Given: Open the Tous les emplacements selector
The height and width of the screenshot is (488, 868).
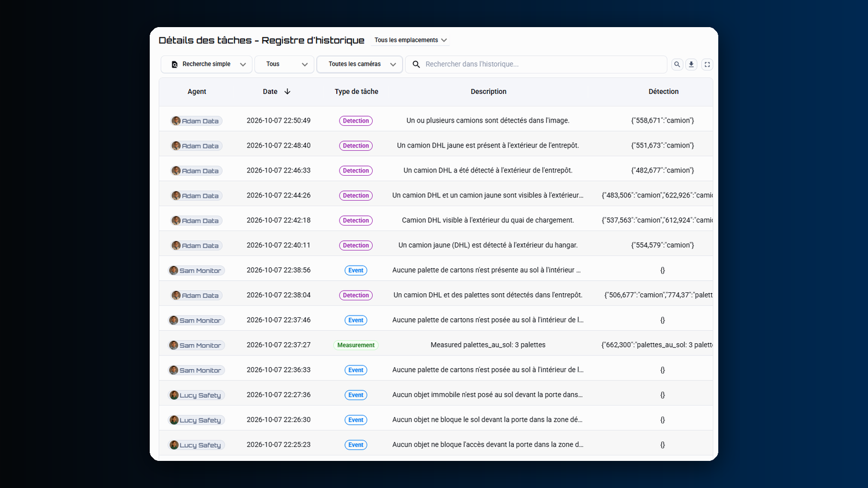Looking at the screenshot, I should pyautogui.click(x=411, y=40).
